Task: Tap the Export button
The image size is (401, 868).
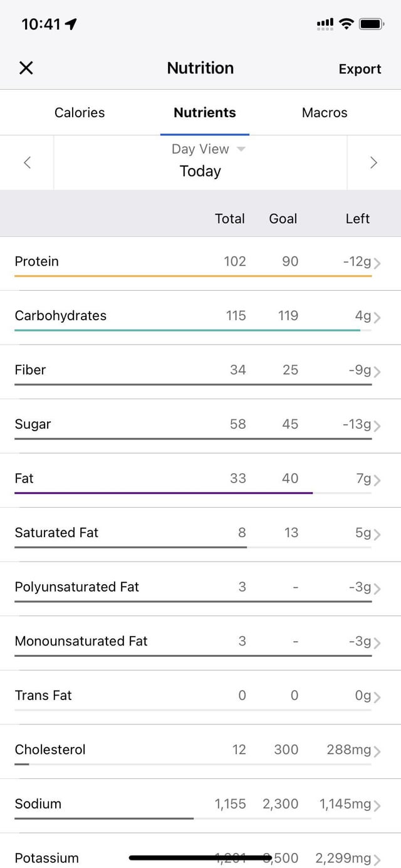Action: (360, 69)
